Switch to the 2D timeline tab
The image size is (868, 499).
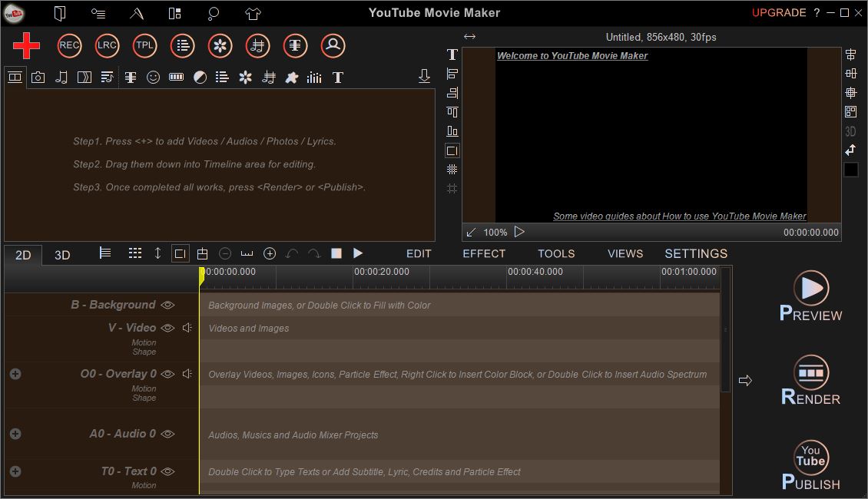(x=23, y=255)
